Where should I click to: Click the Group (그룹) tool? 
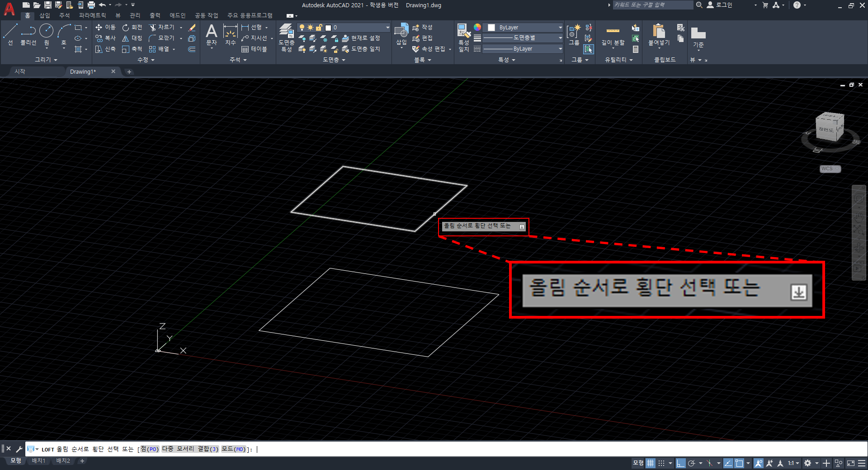(574, 35)
